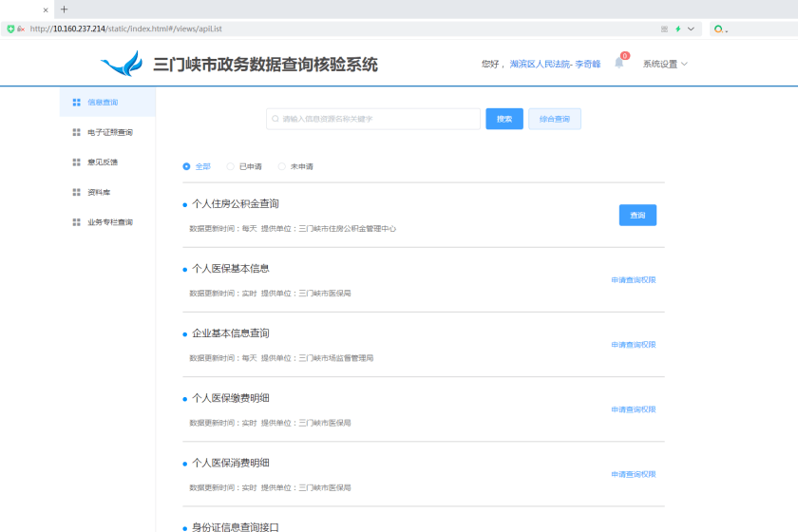The height and width of the screenshot is (532, 798).
Task: Select the 已申请 radio filter
Action: 230,166
